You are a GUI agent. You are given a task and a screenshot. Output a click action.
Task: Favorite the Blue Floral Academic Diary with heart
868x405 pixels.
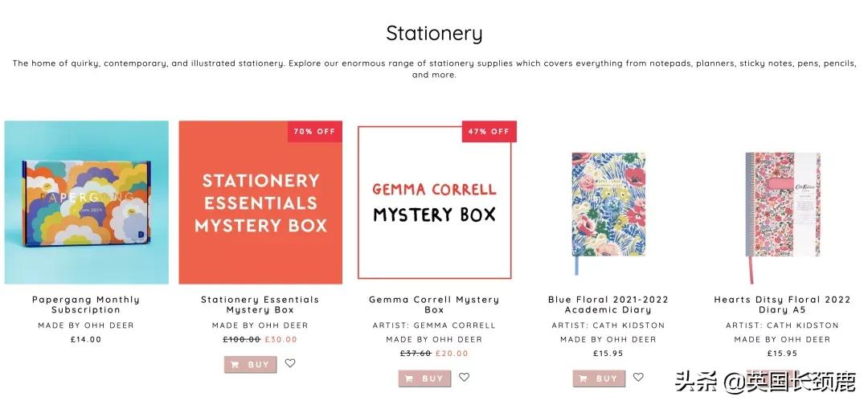click(638, 377)
